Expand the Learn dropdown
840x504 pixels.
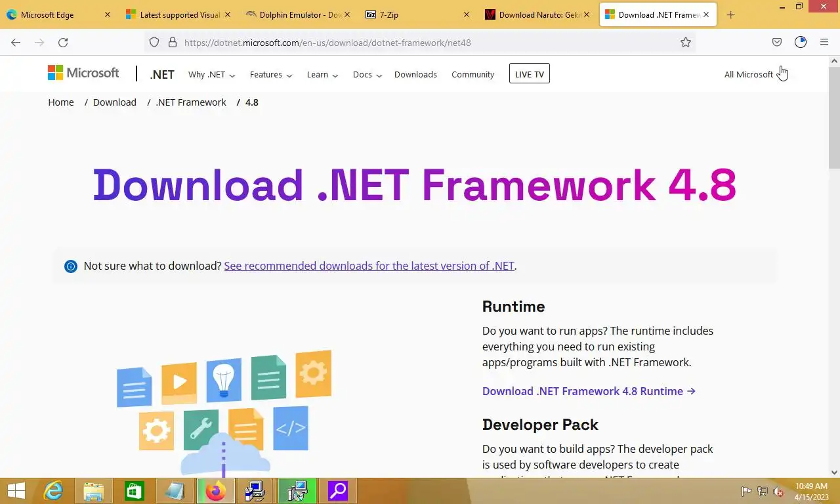pos(322,75)
